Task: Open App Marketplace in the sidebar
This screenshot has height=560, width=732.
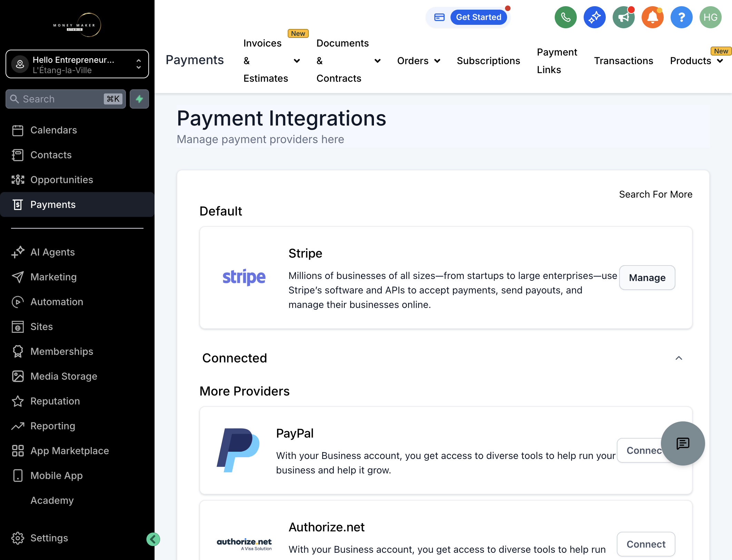Action: tap(77, 451)
